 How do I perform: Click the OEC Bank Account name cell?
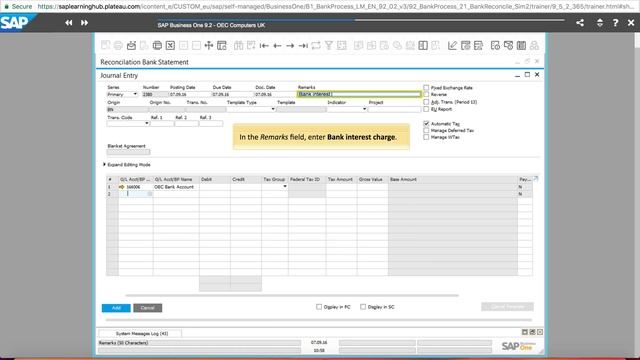pyautogui.click(x=176, y=187)
